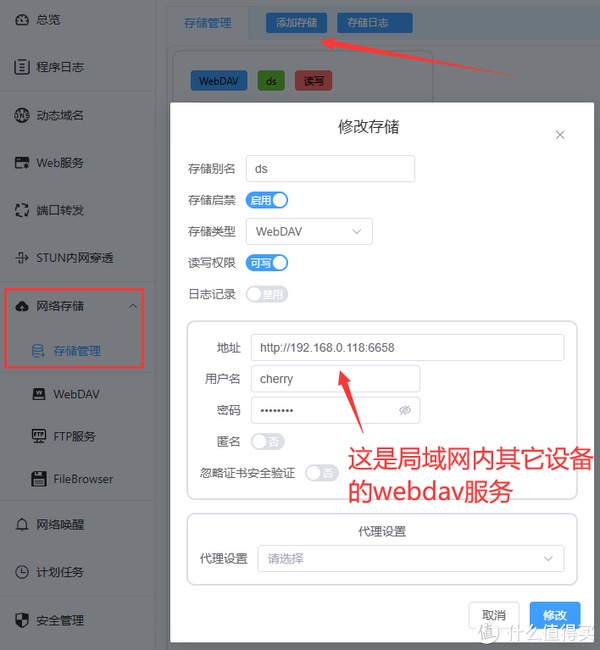Open STUN内网穿透 sidebar icon
Viewport: 600px width, 650px height.
tap(22, 257)
